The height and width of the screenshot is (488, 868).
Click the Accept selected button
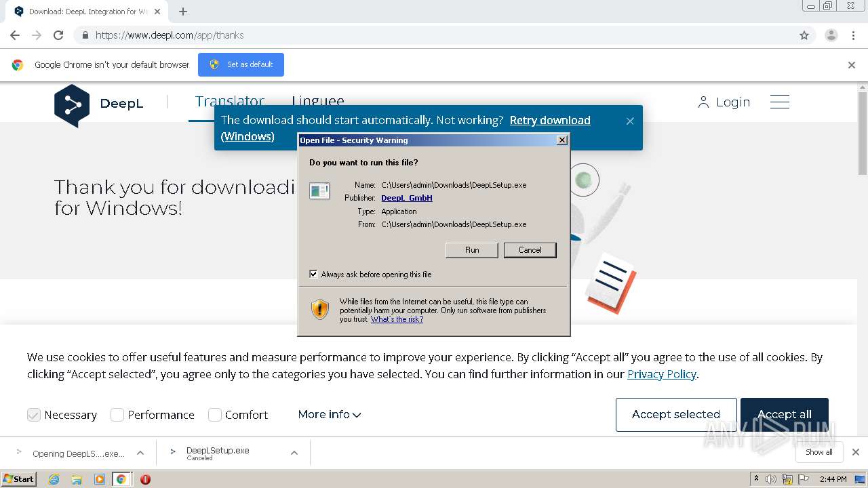pyautogui.click(x=676, y=414)
